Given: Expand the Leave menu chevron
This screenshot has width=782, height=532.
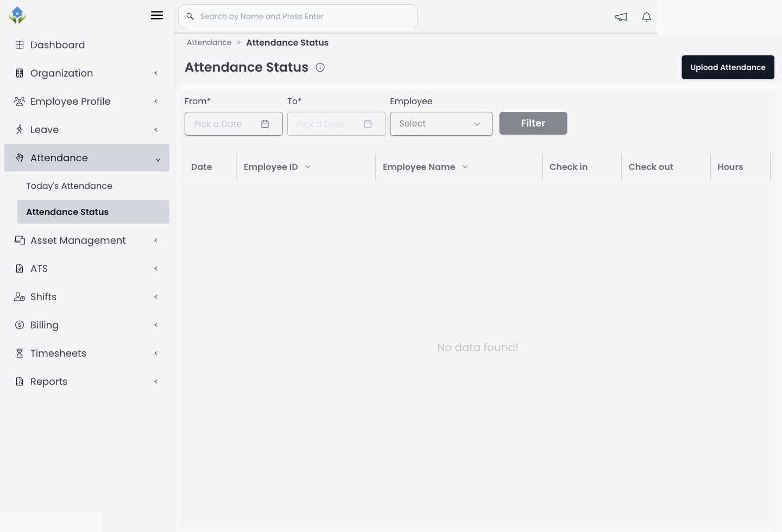Looking at the screenshot, I should (156, 130).
